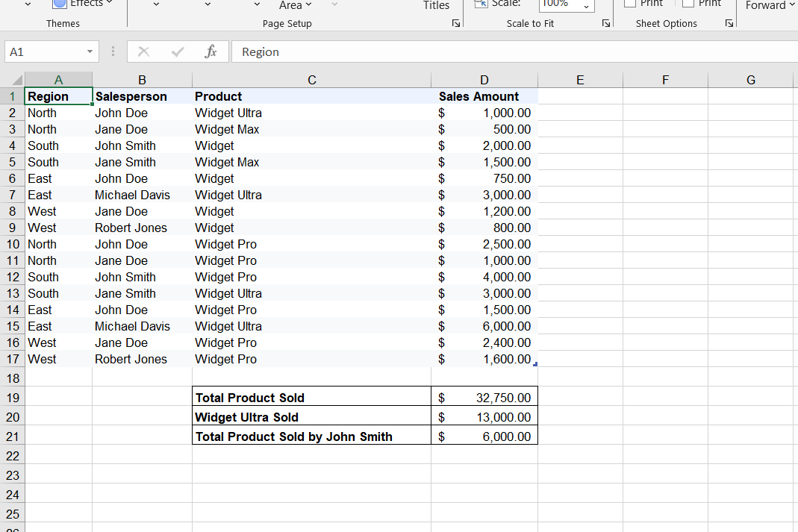This screenshot has width=798, height=532.
Task: Click the 13,000.00 total cell
Action: (484, 417)
